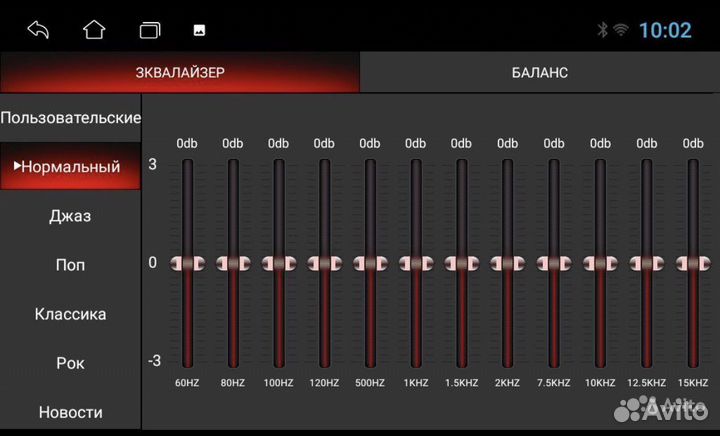Tap the back arrow icon
The image size is (720, 436).
pos(38,30)
